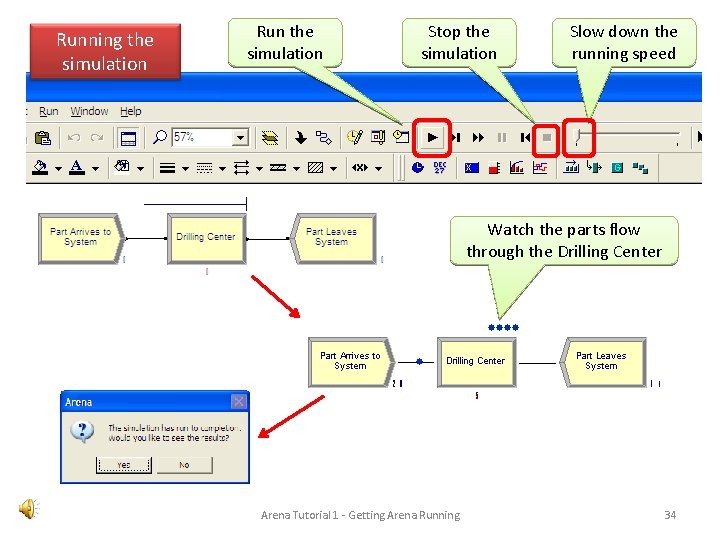Stop the simulation with the End button
This screenshot has height=540, width=720.
[x=546, y=137]
